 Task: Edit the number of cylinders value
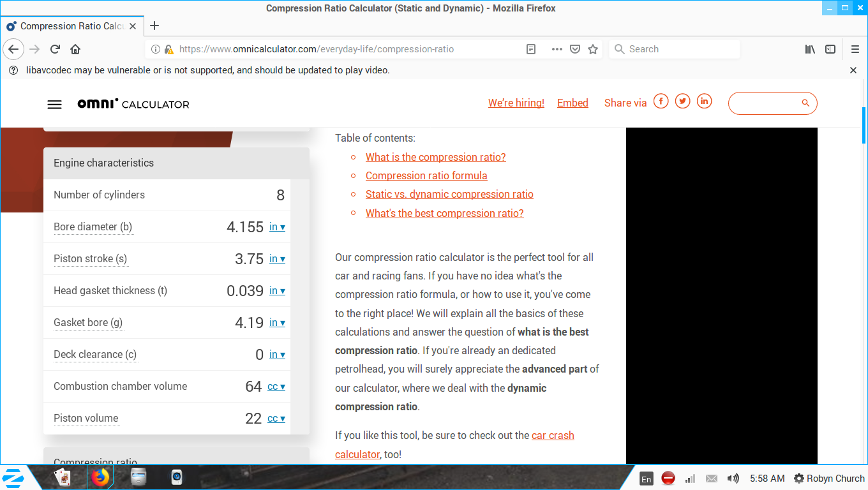click(280, 195)
